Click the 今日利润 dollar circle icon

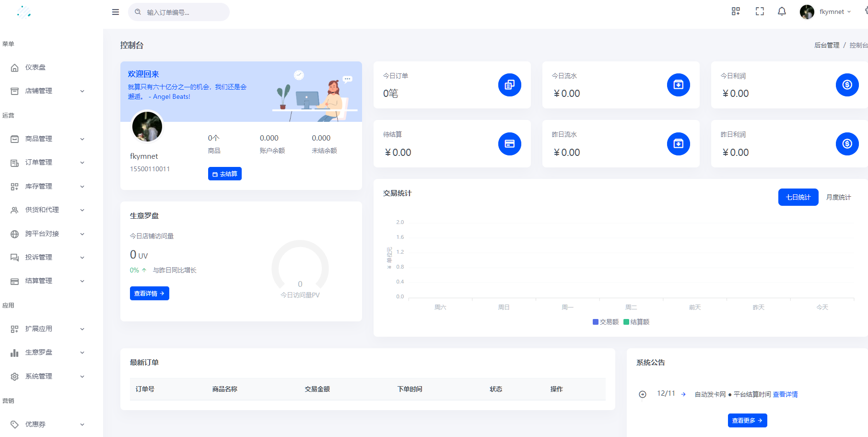(847, 85)
